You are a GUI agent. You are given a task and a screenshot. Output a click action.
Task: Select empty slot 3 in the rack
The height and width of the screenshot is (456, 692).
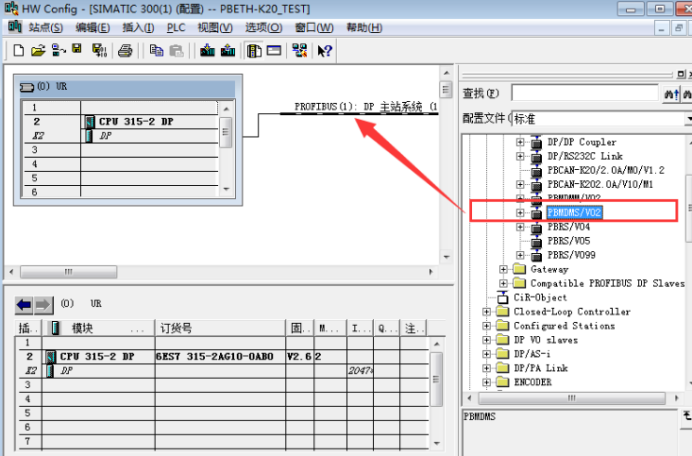click(121, 150)
